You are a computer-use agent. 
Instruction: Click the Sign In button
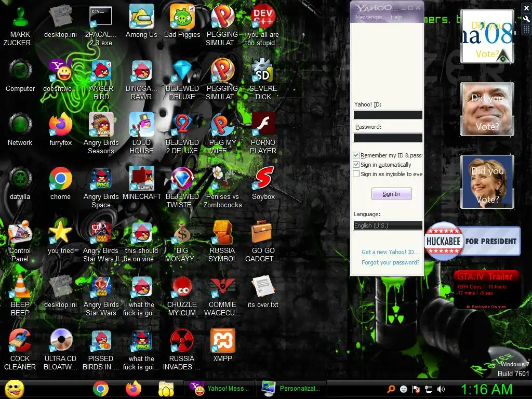pyautogui.click(x=392, y=194)
